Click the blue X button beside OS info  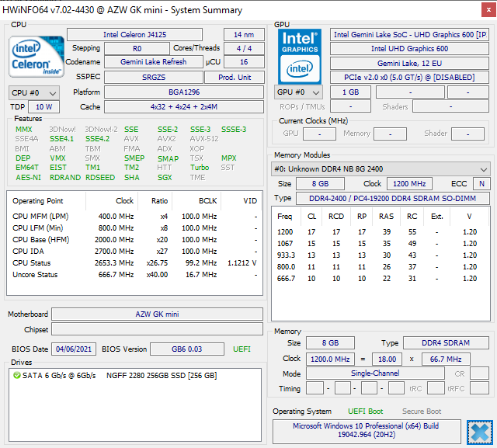tap(480, 432)
